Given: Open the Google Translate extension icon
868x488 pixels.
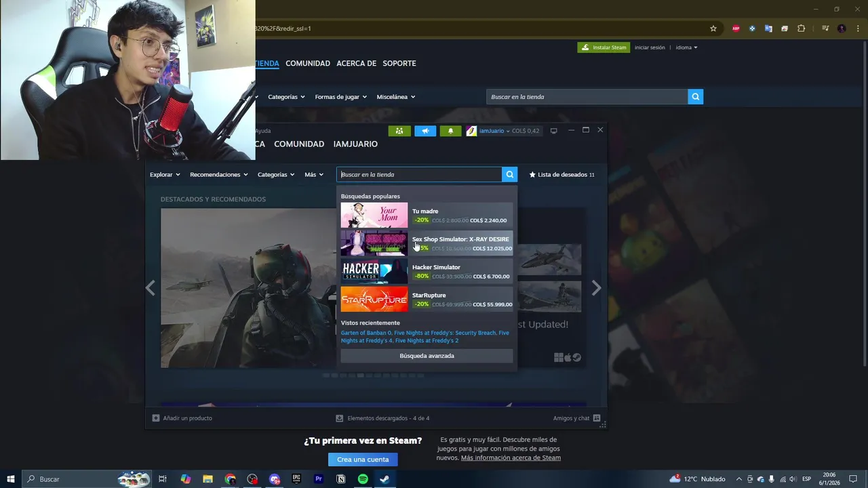Looking at the screenshot, I should pos(768,28).
